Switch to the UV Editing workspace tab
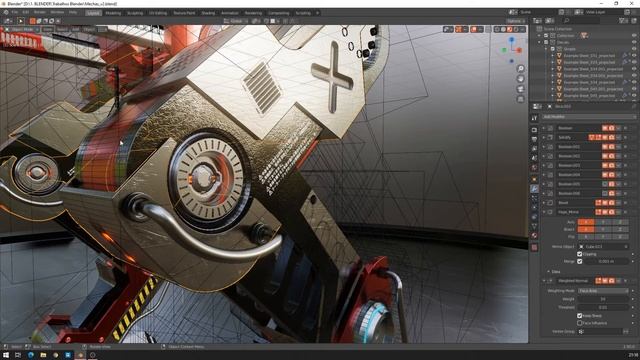The image size is (640, 360). pyautogui.click(x=158, y=13)
